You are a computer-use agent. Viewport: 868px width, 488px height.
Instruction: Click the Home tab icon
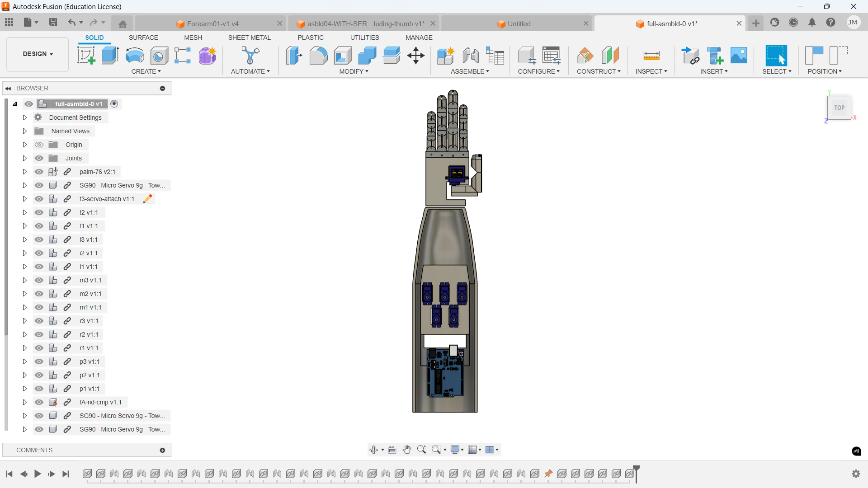[123, 24]
